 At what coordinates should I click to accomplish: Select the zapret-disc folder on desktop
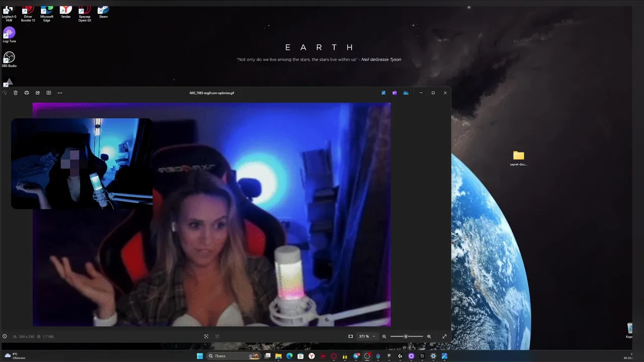point(518,158)
